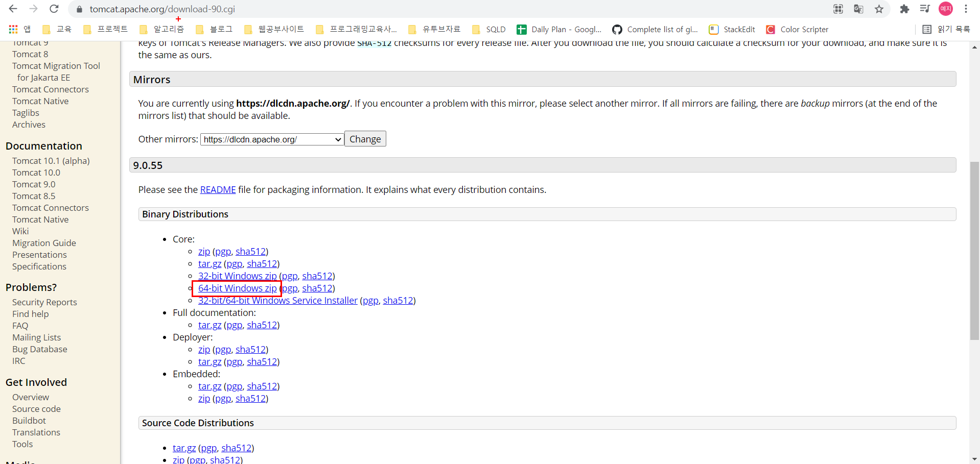Open sha512 for 64-bit Windows zip
Image resolution: width=980 pixels, height=464 pixels.
(x=317, y=288)
